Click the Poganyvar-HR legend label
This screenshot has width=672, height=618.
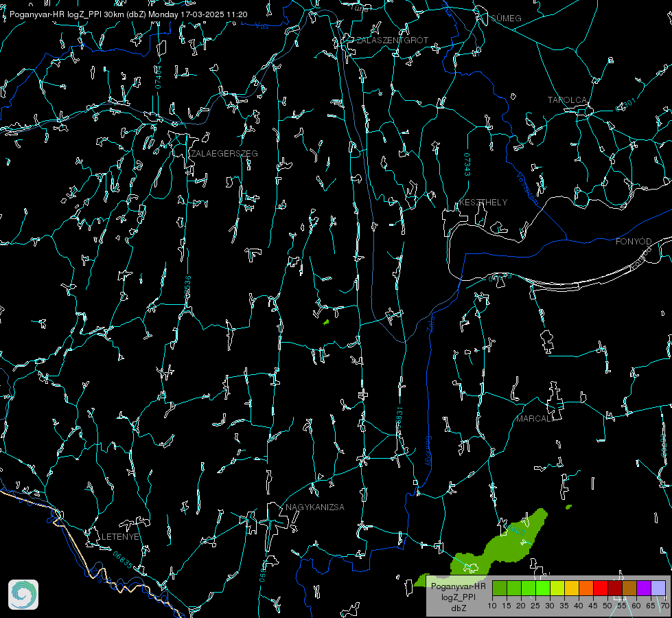459,586
